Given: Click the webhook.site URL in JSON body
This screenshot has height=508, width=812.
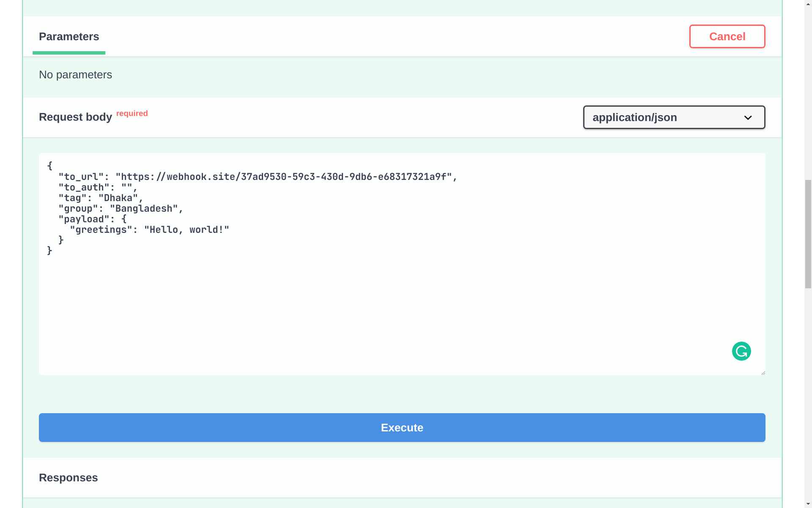Looking at the screenshot, I should tap(283, 177).
